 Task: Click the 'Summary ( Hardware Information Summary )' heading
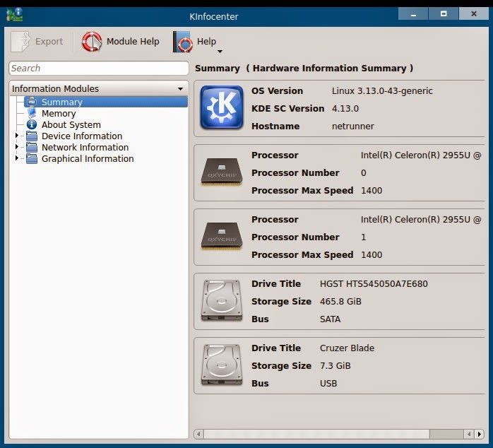304,69
